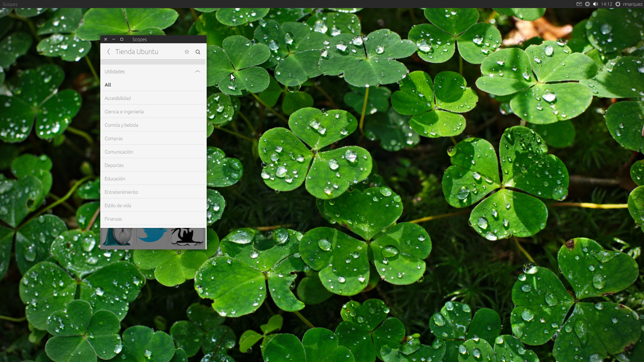Favorite Tienda Ubuntu with the star icon
644x362 pixels.
click(x=187, y=52)
